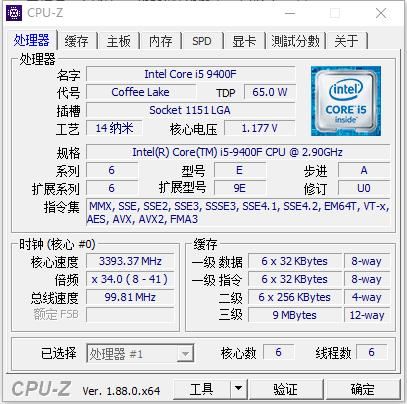The height and width of the screenshot is (404, 407).
Task: Click the 工具 button
Action: point(202,389)
